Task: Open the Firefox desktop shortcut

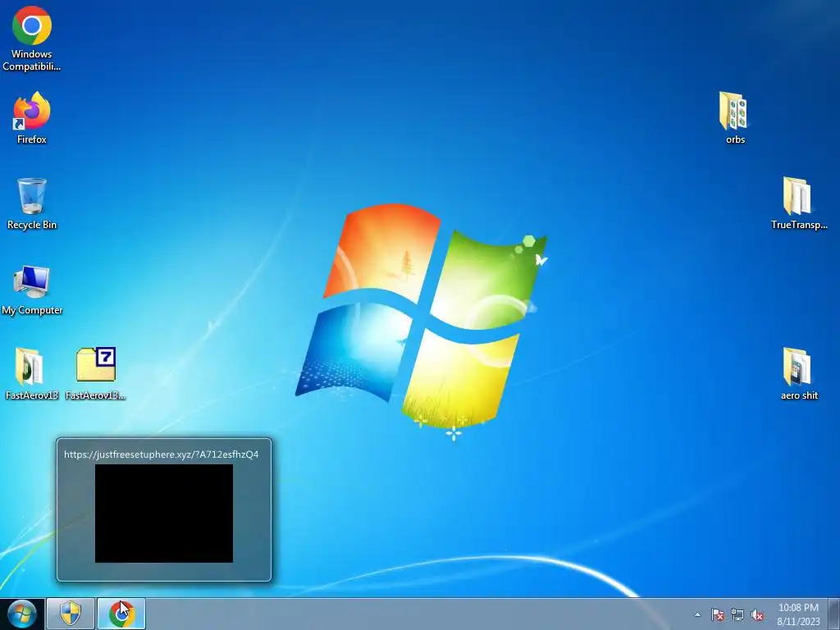Action: click(32, 118)
